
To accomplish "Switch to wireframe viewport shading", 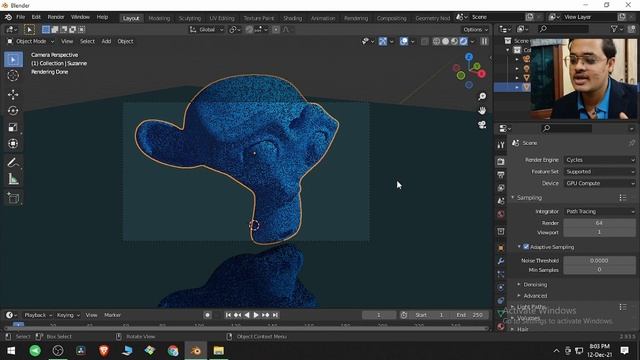I will coord(436,41).
